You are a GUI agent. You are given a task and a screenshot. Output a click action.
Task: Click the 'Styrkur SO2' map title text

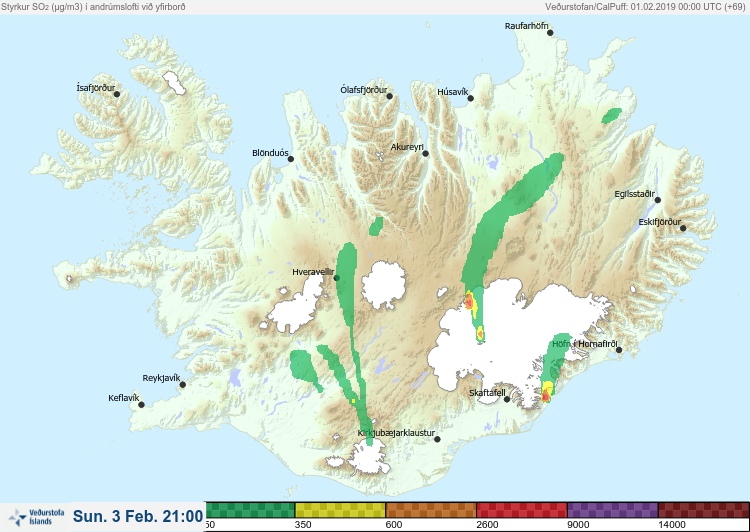click(93, 7)
